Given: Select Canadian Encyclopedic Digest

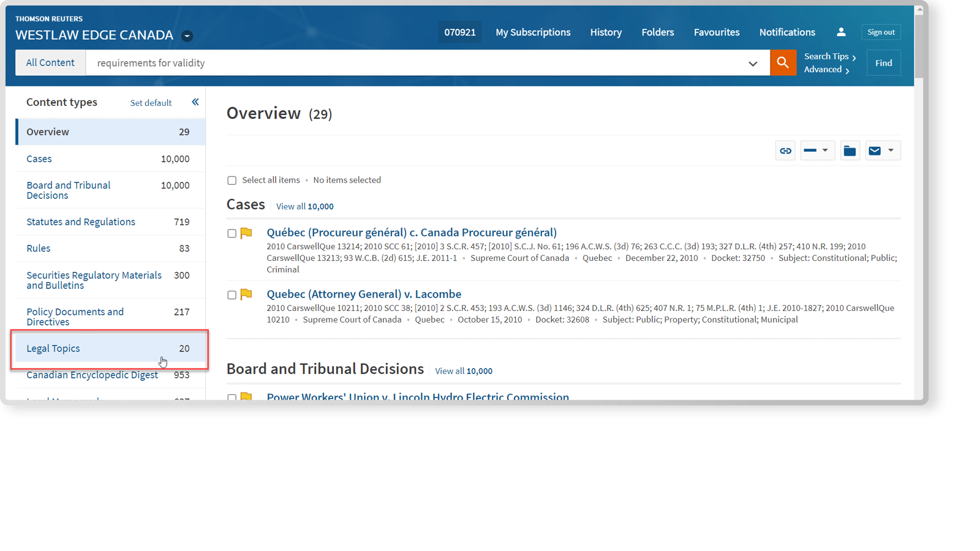Looking at the screenshot, I should [110, 375].
